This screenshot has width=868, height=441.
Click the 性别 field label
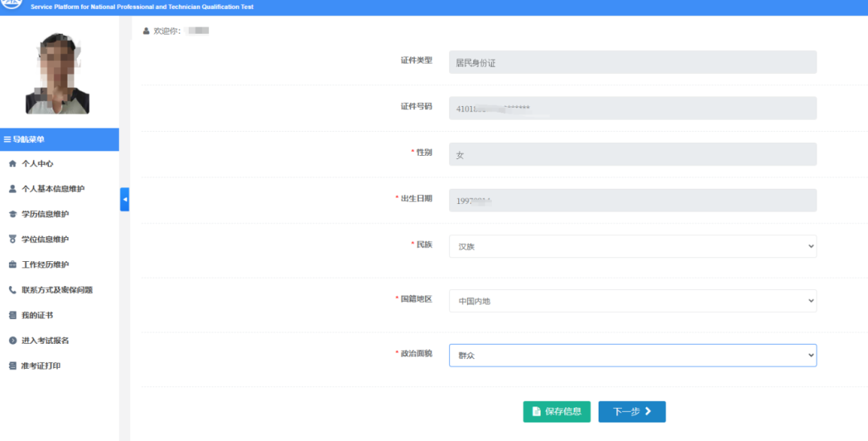click(x=424, y=152)
